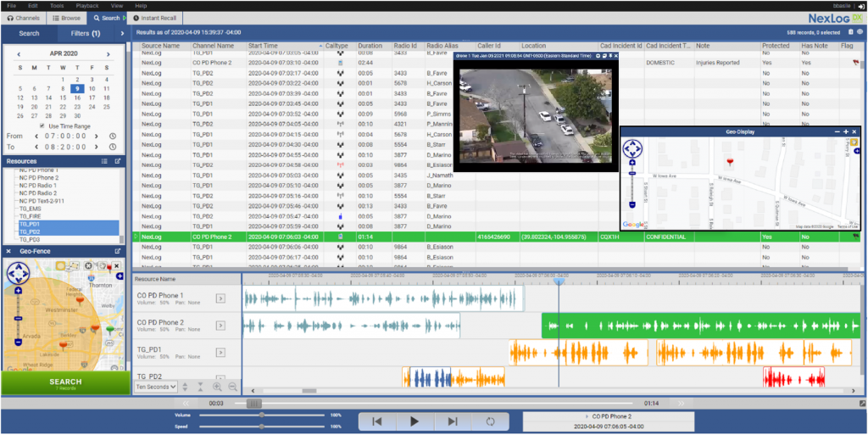Click flag icon on DOMESTIC incident row

(x=856, y=63)
